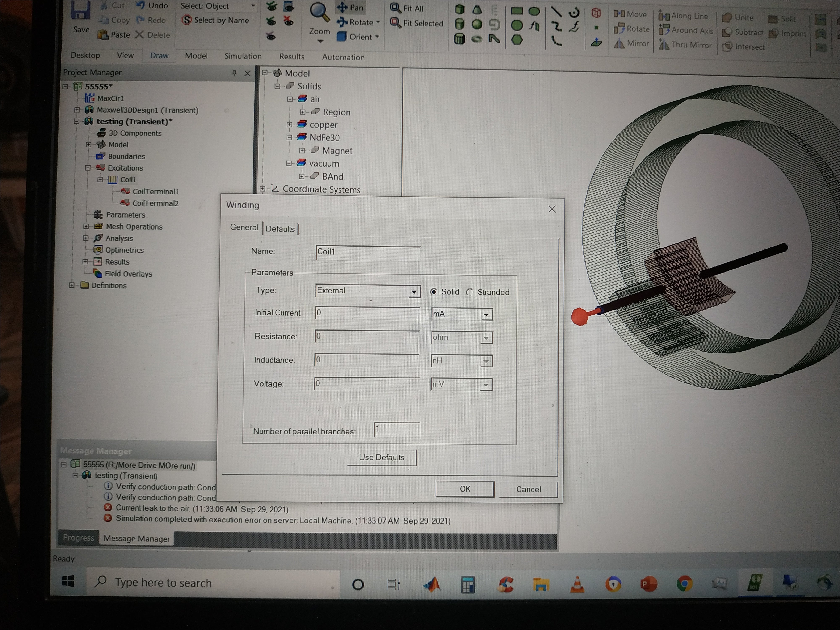Click the Save icon in the ribbon
Viewport: 840px width, 630px height.
(x=81, y=11)
